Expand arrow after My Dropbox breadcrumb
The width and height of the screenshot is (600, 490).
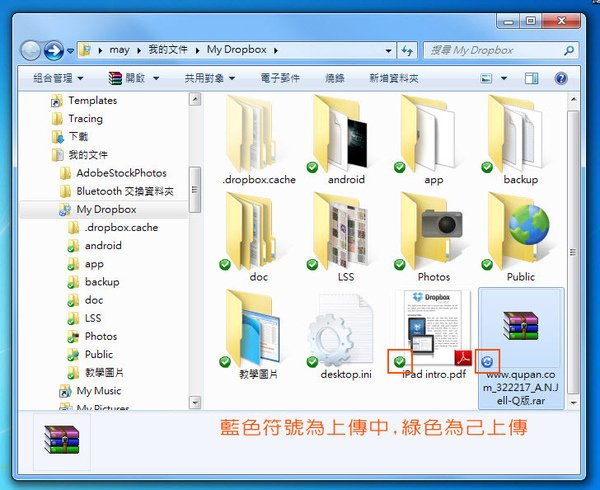tap(276, 50)
